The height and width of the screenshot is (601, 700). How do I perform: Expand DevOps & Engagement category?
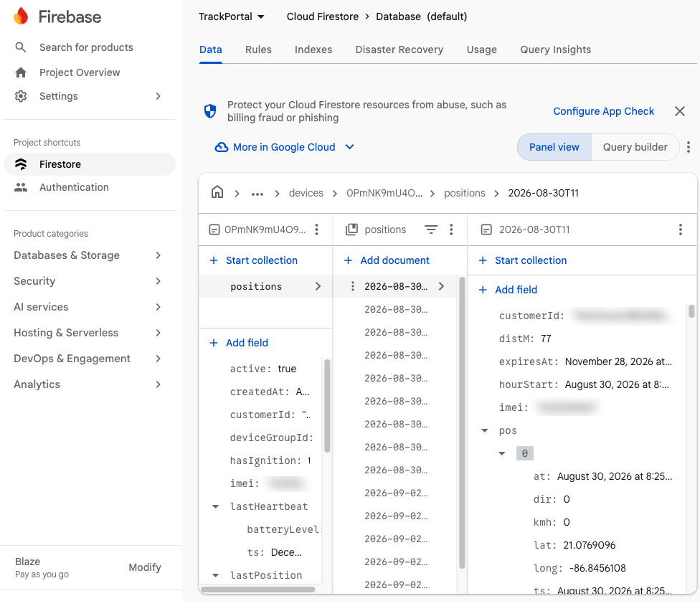(158, 359)
